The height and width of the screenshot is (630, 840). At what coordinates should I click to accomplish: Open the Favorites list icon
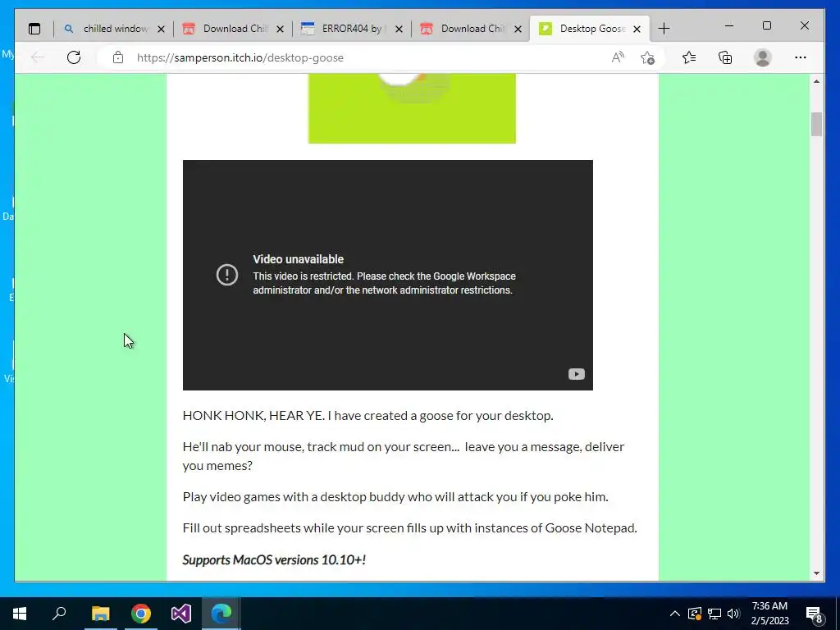tap(689, 57)
